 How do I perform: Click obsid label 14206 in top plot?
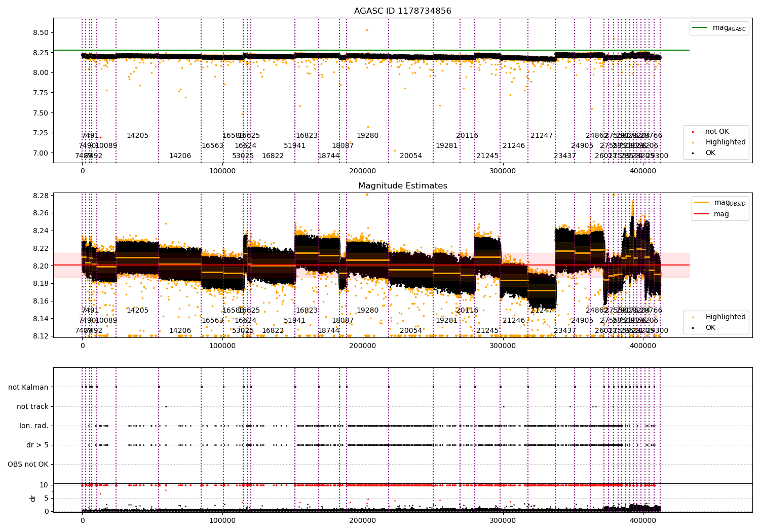pos(180,156)
